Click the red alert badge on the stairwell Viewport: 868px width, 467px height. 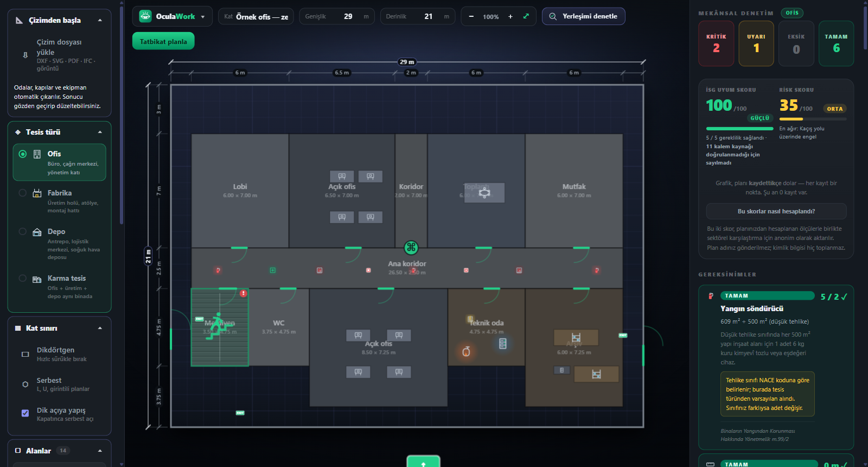pos(243,293)
